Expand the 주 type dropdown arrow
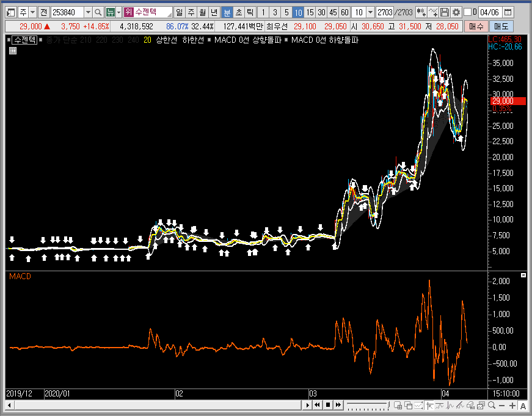The height and width of the screenshot is (416, 532). (x=32, y=13)
